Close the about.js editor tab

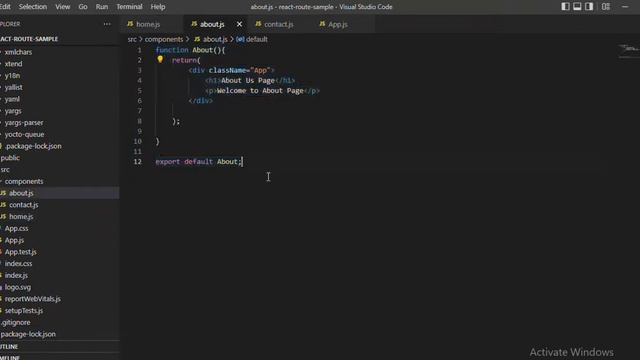click(240, 24)
